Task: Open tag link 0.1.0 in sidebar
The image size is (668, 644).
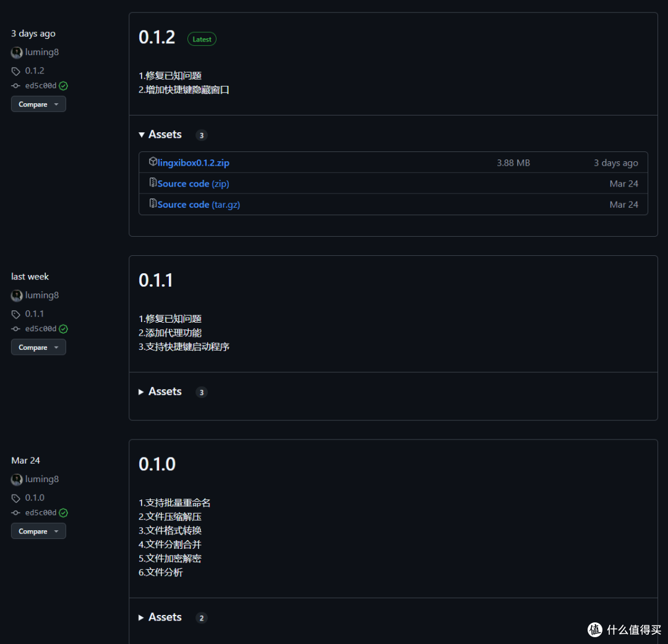Action: (x=35, y=498)
